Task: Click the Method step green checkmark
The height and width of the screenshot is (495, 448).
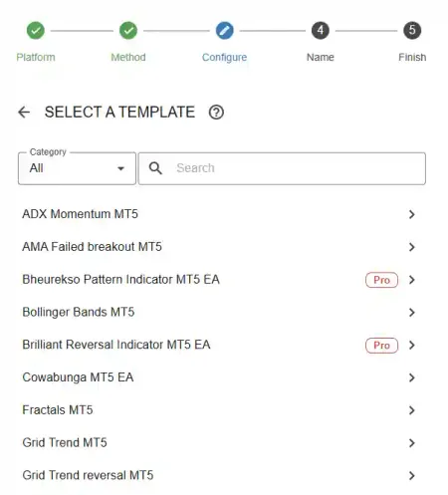Action: [128, 31]
